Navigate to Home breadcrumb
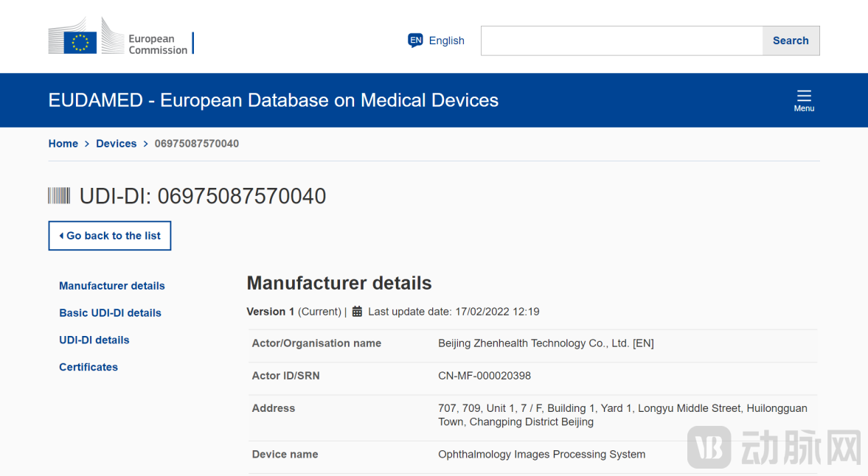868x476 pixels. coord(63,144)
